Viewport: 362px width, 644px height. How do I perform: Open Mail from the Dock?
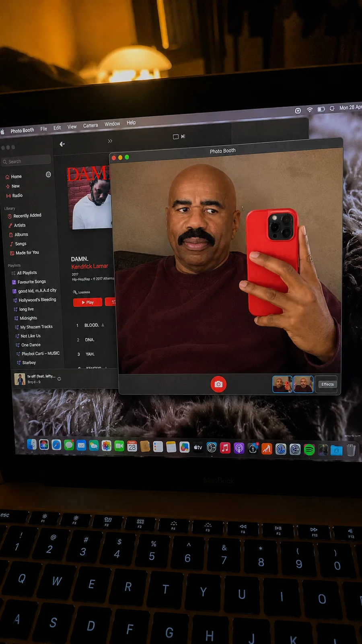pos(81,445)
